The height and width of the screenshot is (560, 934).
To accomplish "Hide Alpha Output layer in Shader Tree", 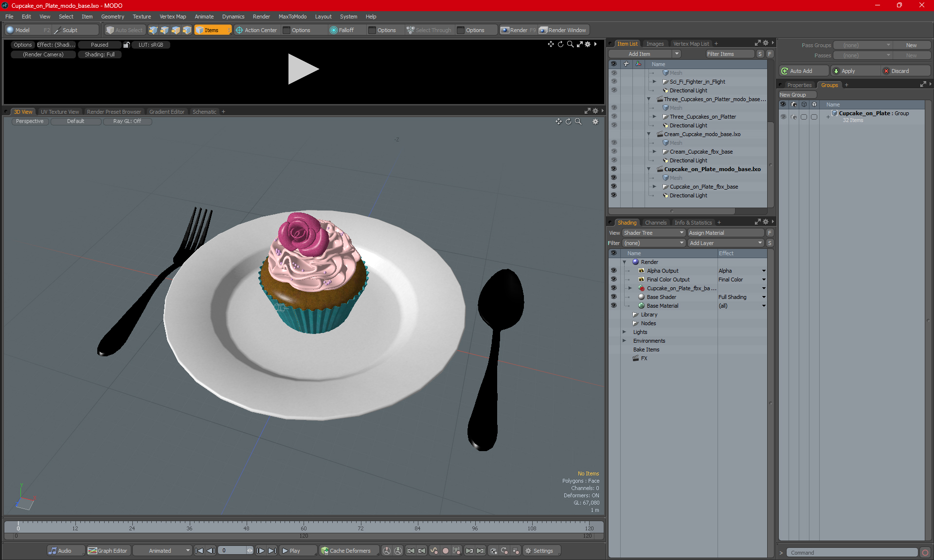I will click(x=613, y=271).
